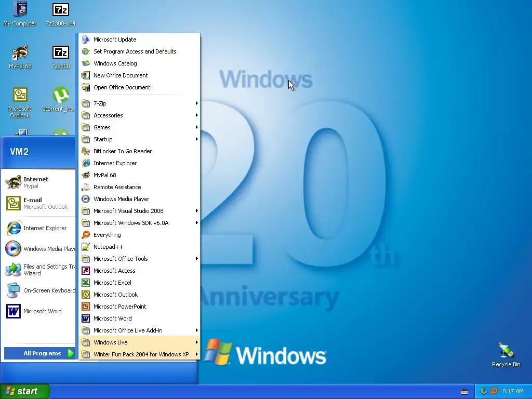Click Internet Explorer icon in pinned list

click(x=13, y=228)
